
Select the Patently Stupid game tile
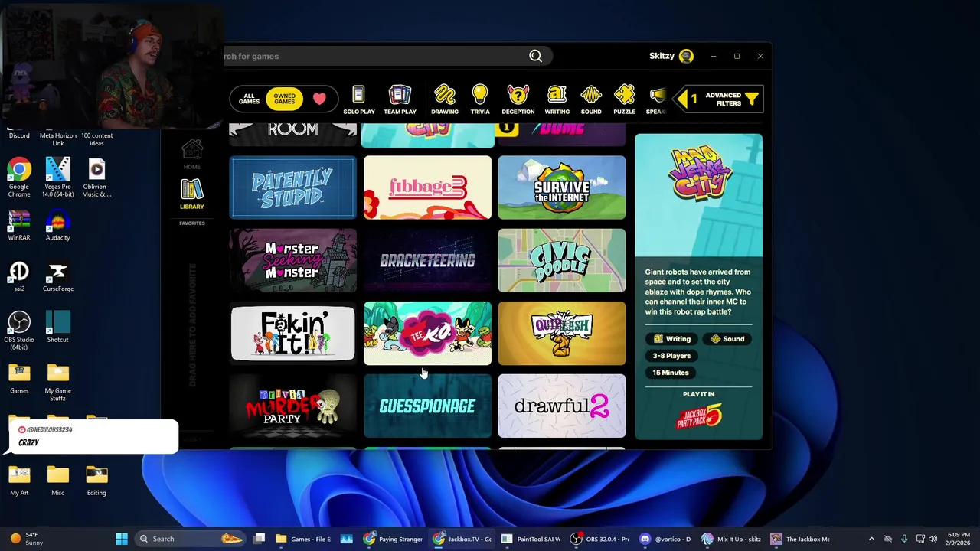tap(292, 187)
